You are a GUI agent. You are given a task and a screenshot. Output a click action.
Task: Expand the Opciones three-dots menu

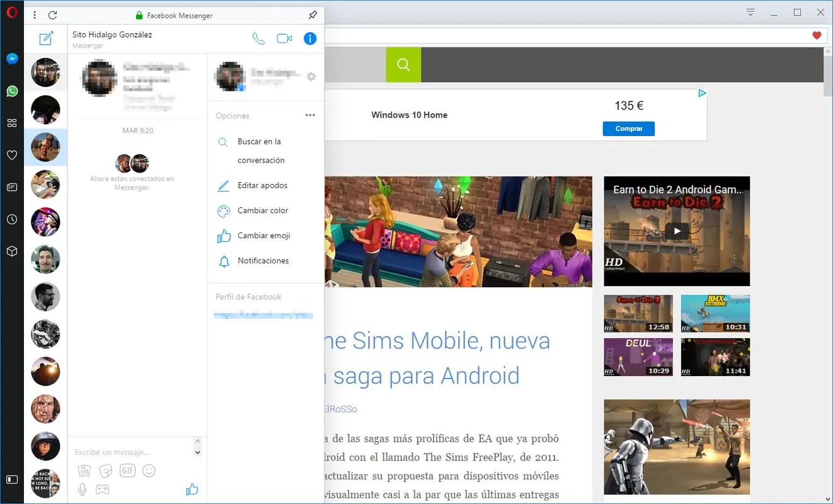[x=310, y=115]
